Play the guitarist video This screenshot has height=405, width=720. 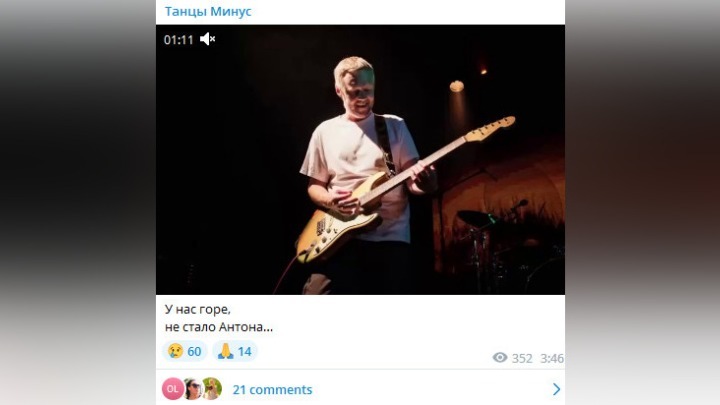coord(360,160)
